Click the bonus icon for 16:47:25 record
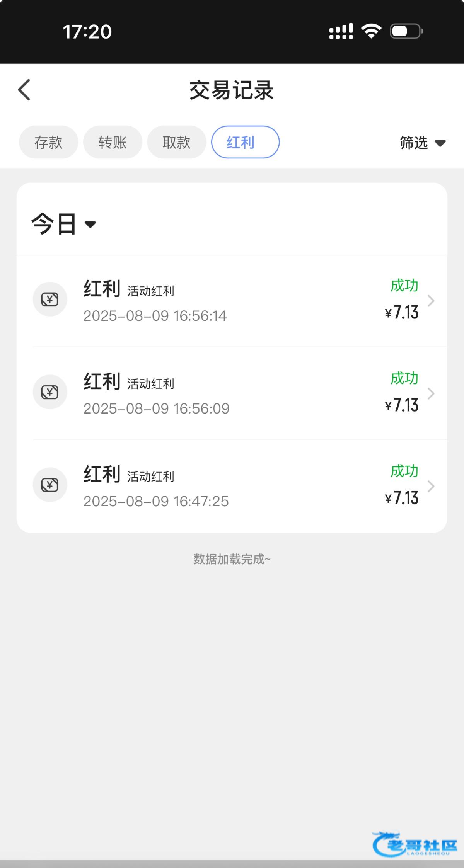 click(50, 485)
